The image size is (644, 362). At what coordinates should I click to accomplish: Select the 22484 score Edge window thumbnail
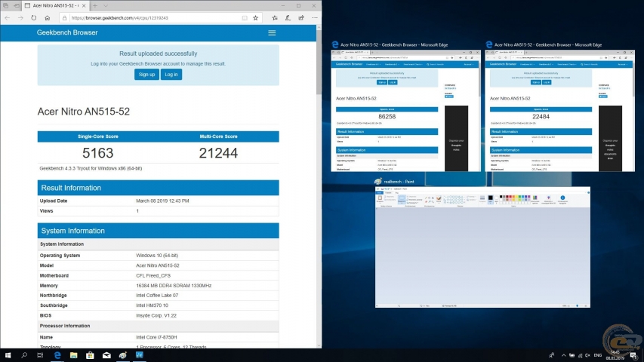[x=559, y=111]
